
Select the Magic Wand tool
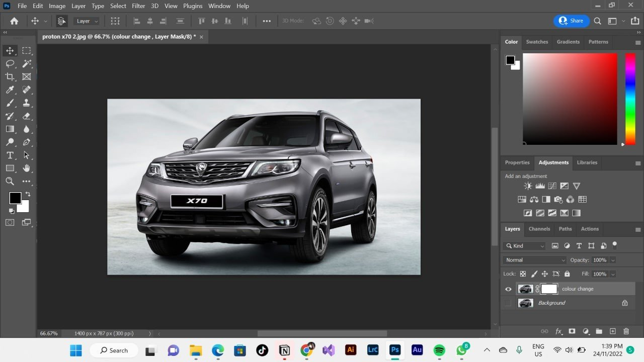[x=27, y=64]
